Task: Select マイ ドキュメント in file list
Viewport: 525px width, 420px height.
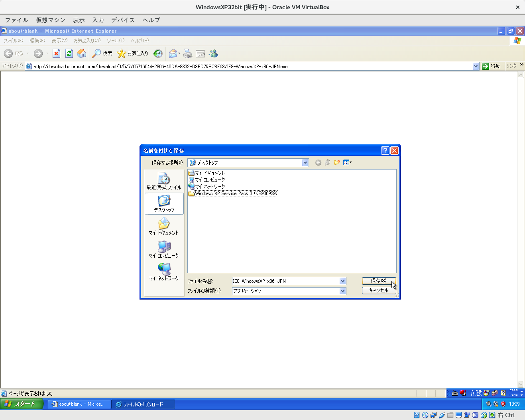Action: point(206,173)
